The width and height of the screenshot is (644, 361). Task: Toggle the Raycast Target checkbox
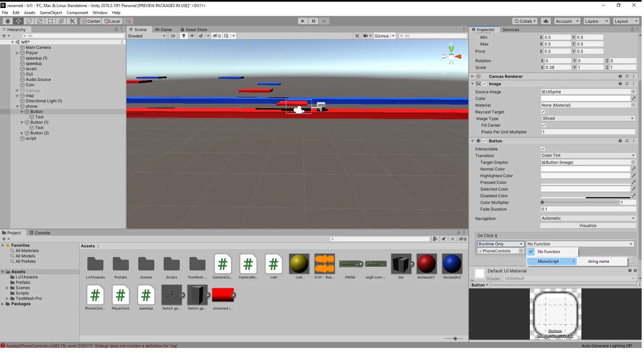(x=543, y=112)
